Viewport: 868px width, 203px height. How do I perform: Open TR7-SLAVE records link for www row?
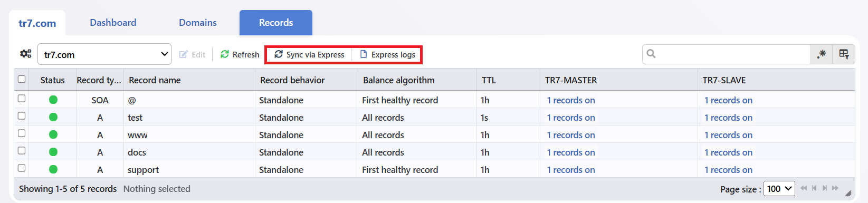coord(729,135)
